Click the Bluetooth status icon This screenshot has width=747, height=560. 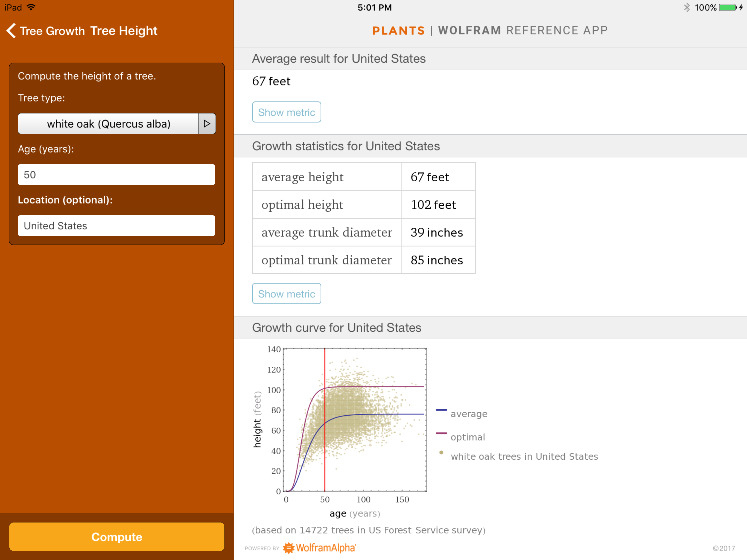687,7
